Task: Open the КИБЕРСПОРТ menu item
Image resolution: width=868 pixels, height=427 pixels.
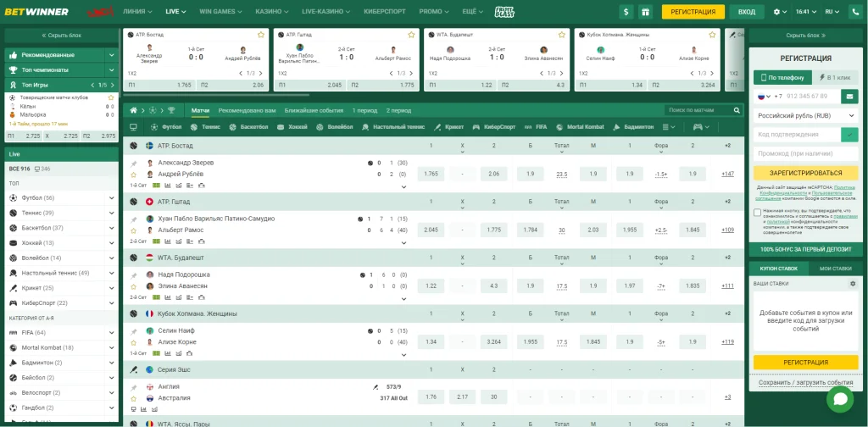Action: tap(385, 12)
